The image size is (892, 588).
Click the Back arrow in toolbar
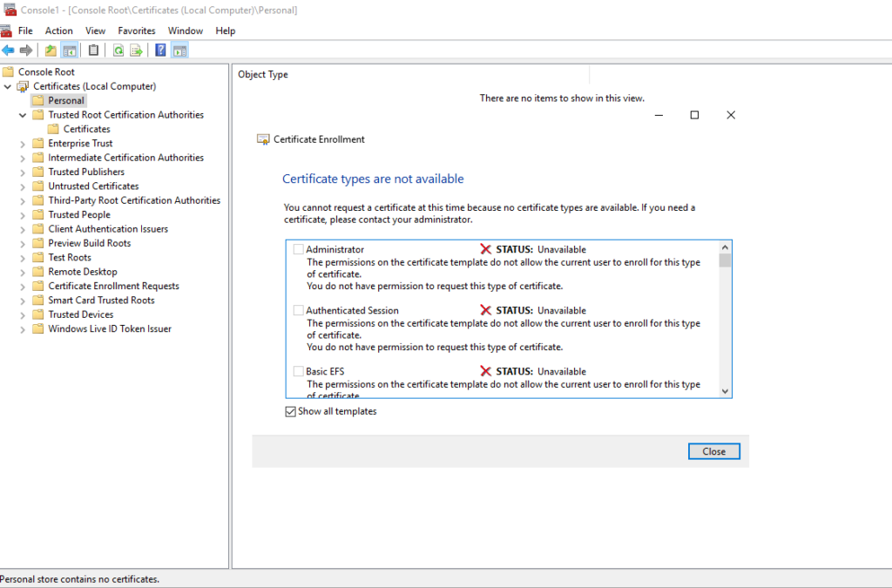pos(8,51)
